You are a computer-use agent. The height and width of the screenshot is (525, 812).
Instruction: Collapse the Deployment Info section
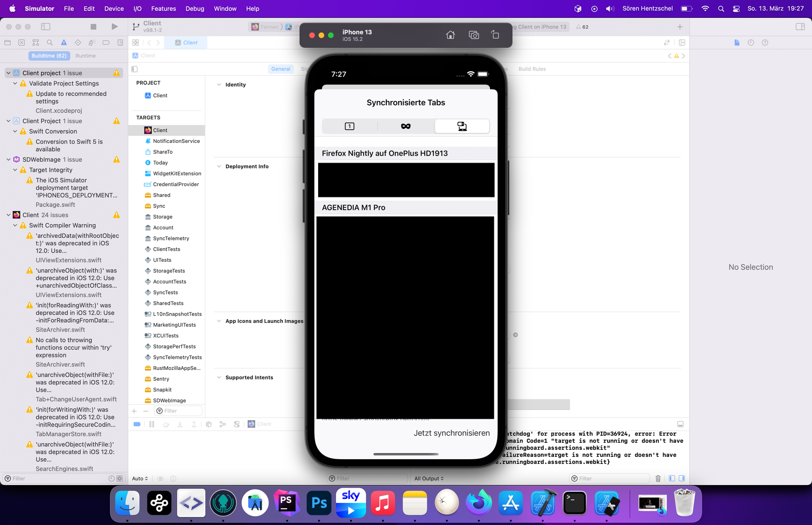[x=219, y=166]
